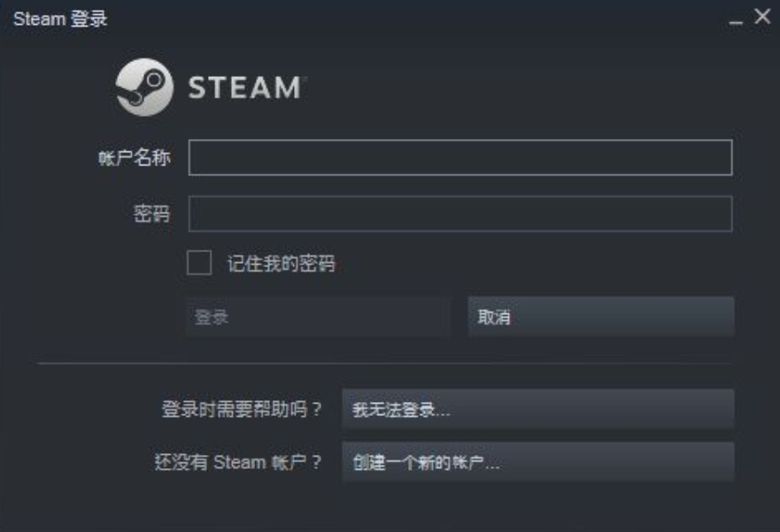
Task: Focus the 密码 password field
Action: pos(460,214)
